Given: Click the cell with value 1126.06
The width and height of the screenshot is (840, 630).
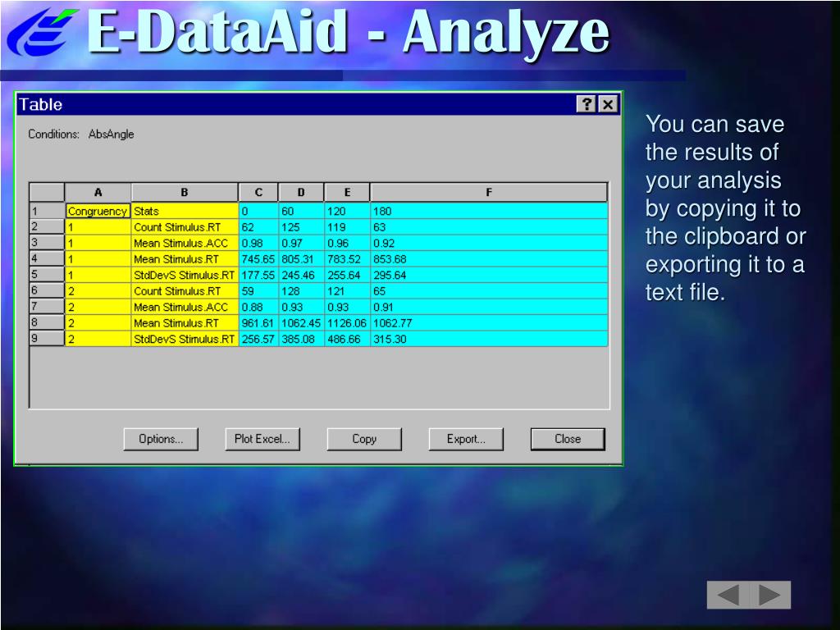Looking at the screenshot, I should pyautogui.click(x=347, y=323).
